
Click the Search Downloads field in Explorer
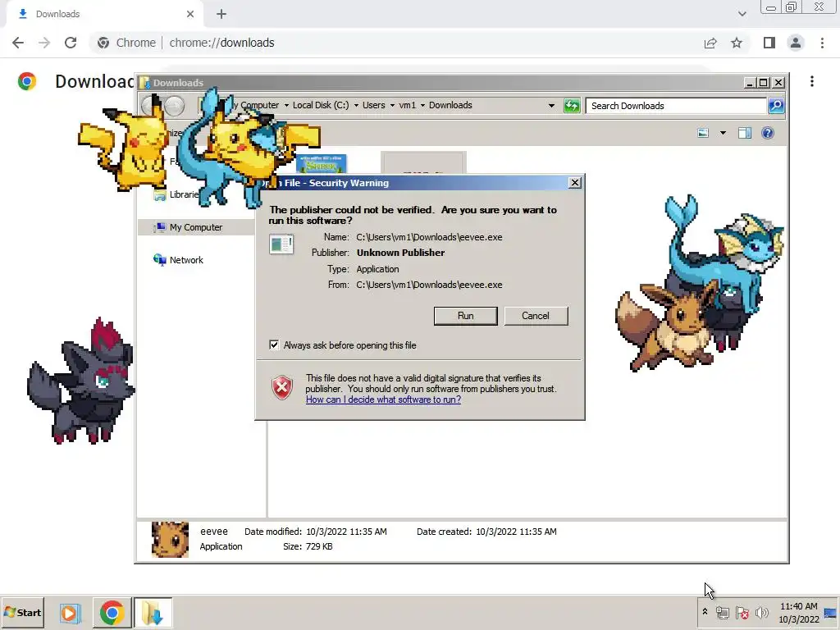[x=676, y=106]
